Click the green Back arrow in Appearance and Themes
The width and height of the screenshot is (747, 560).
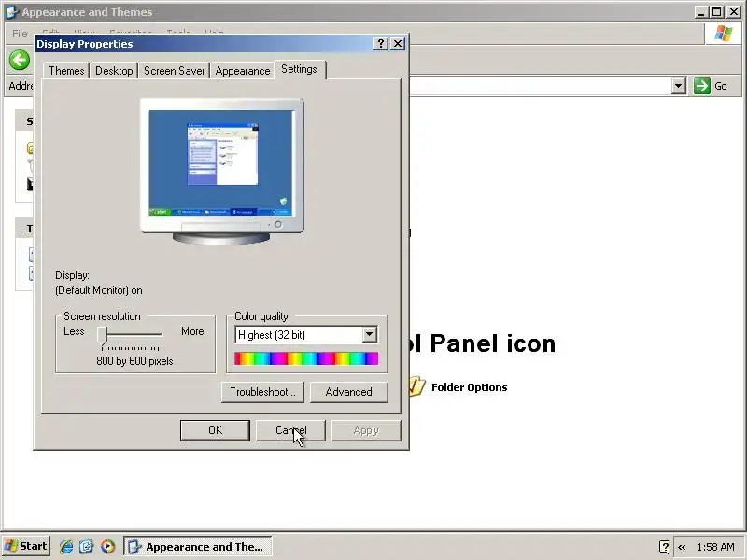point(20,60)
